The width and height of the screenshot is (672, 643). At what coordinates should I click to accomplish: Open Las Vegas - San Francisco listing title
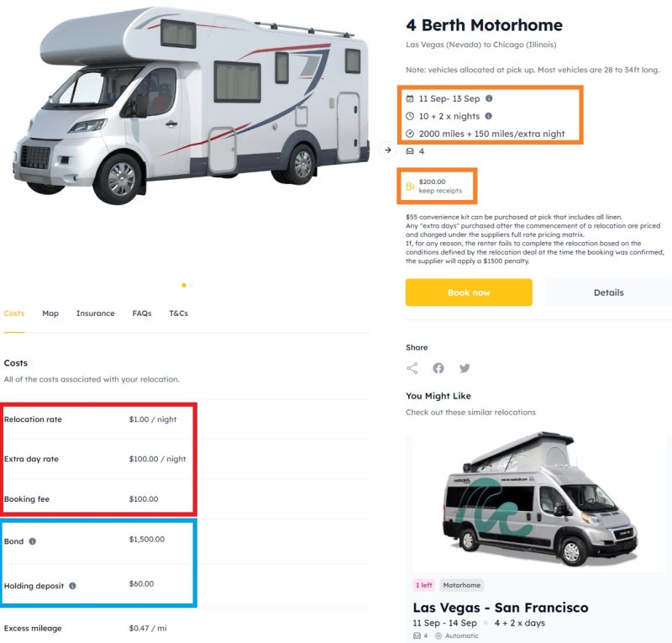(x=500, y=607)
